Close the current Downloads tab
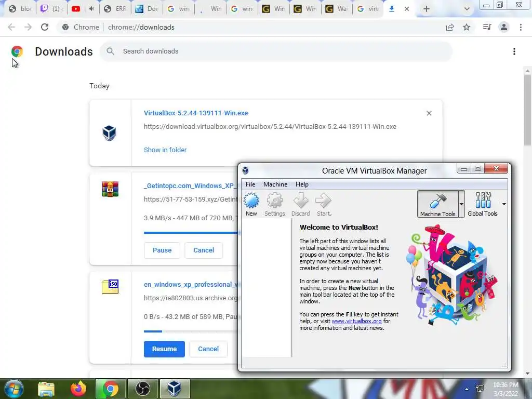The width and height of the screenshot is (532, 399). point(407,9)
